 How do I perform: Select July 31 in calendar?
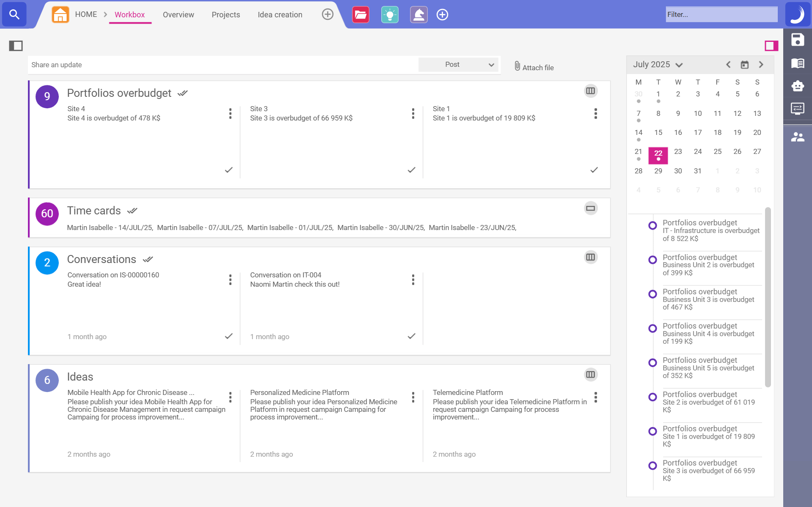pyautogui.click(x=698, y=171)
